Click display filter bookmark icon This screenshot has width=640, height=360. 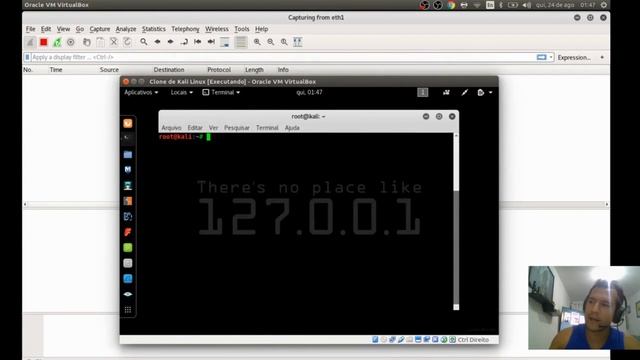click(x=27, y=57)
